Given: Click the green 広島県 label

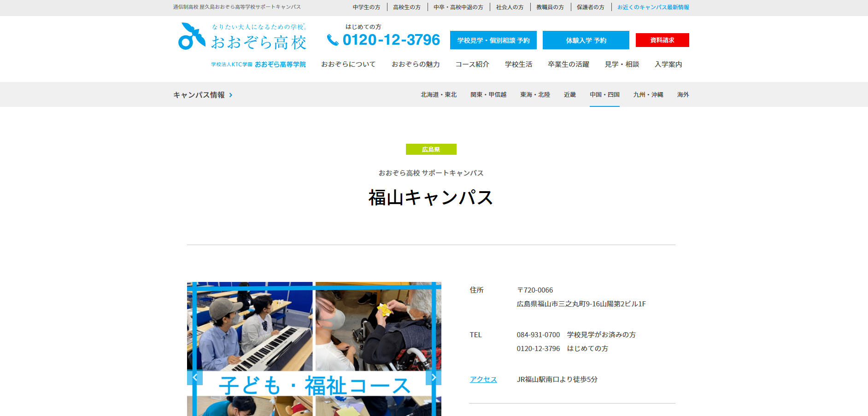Looking at the screenshot, I should pyautogui.click(x=431, y=149).
